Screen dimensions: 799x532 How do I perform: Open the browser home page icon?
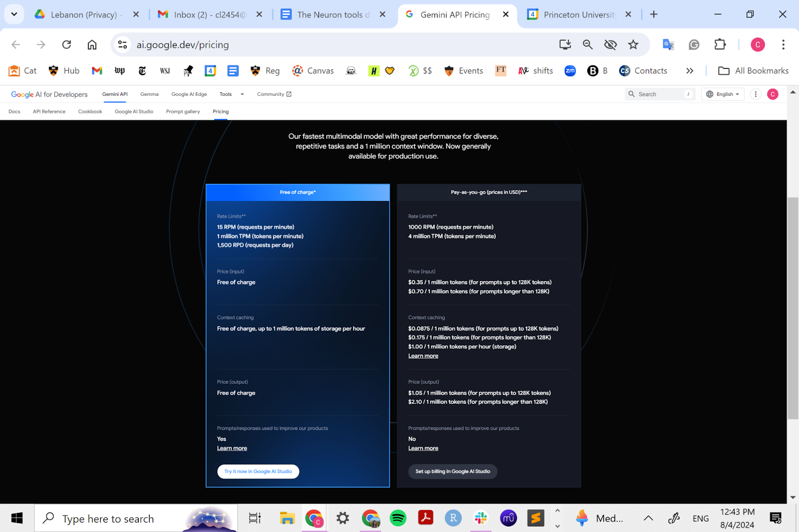click(x=92, y=45)
